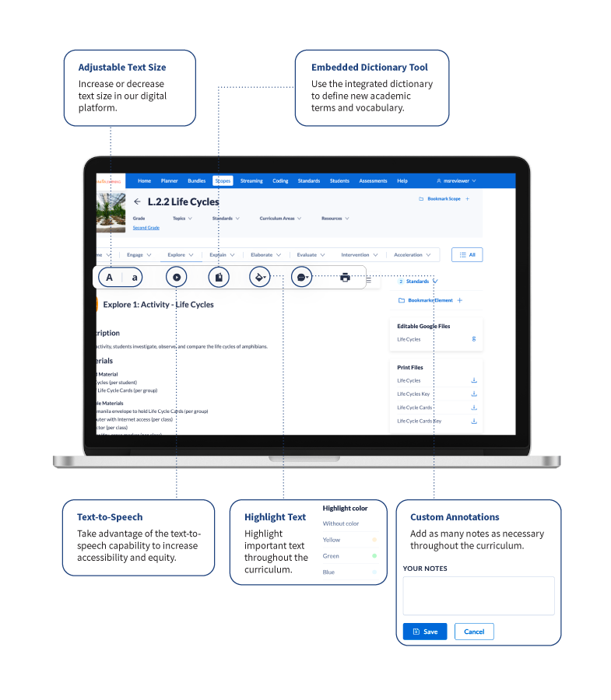Open the Standards menu in top bar
611x700 pixels.
point(309,180)
